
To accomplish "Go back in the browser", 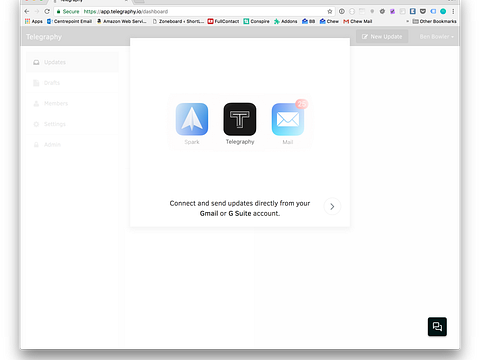I will pyautogui.click(x=27, y=11).
